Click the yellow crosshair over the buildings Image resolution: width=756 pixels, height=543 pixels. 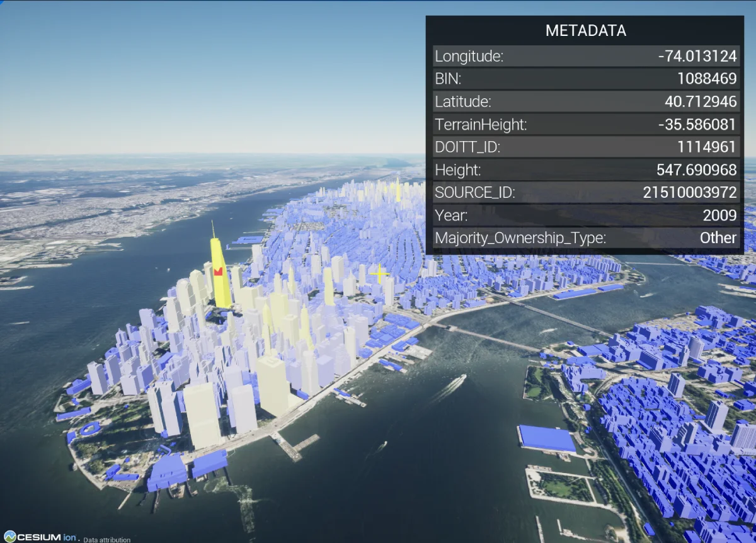[x=379, y=273]
